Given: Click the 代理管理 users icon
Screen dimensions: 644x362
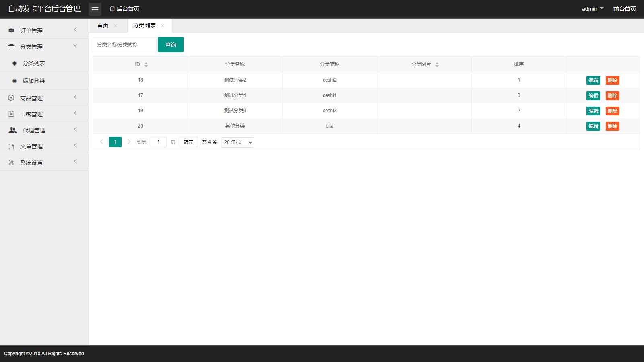Looking at the screenshot, I should [13, 130].
